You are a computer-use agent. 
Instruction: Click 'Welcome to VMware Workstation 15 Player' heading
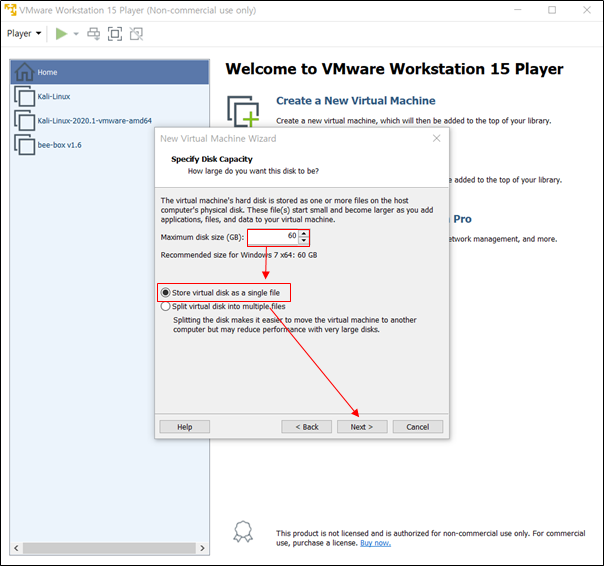pyautogui.click(x=394, y=69)
